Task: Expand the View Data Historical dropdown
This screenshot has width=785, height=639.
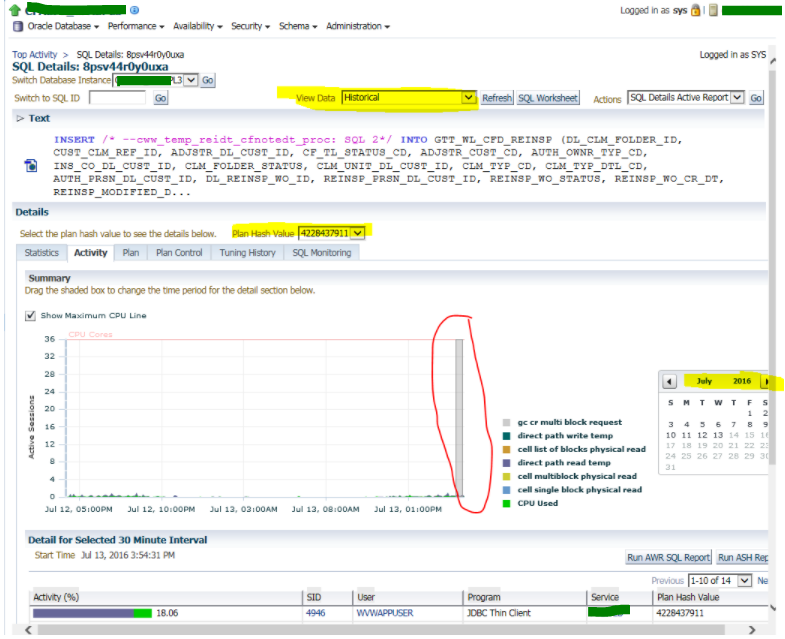Action: tap(469, 97)
